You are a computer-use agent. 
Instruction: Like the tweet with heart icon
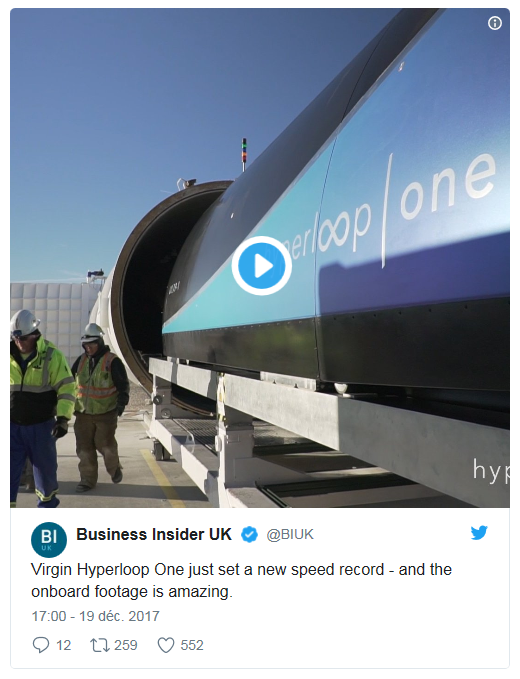coord(165,645)
